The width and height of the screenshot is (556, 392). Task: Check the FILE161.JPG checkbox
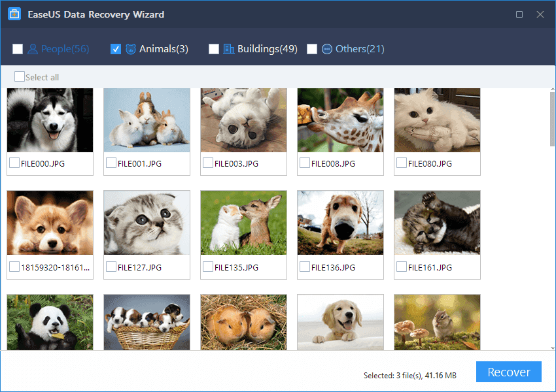click(x=401, y=267)
